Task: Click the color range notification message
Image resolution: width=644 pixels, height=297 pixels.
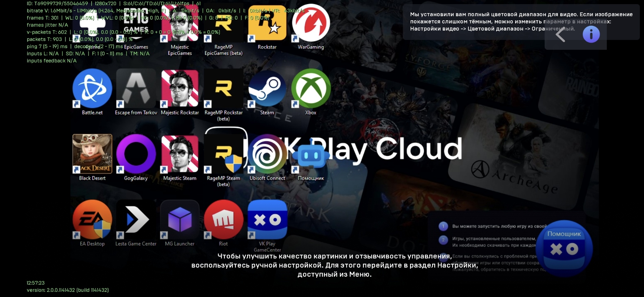Action: click(x=521, y=21)
